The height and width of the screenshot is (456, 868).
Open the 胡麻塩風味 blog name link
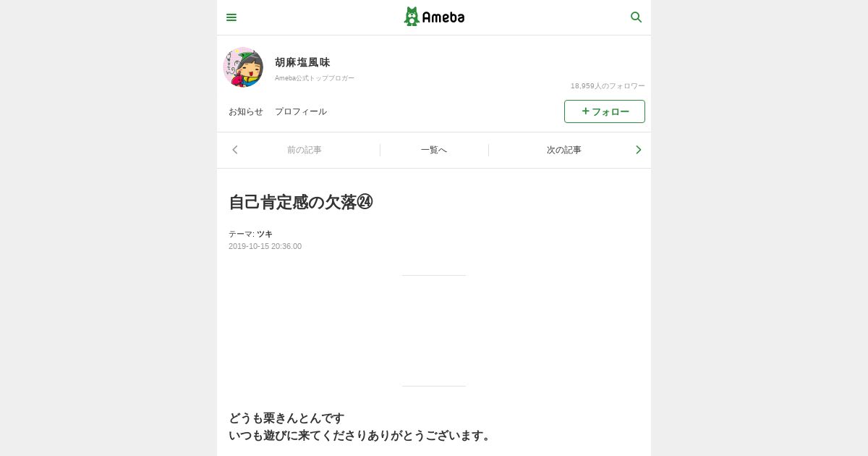pos(302,62)
